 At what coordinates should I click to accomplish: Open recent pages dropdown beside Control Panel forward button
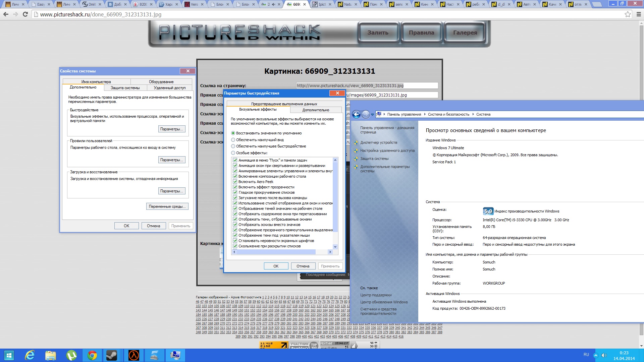[372, 115]
